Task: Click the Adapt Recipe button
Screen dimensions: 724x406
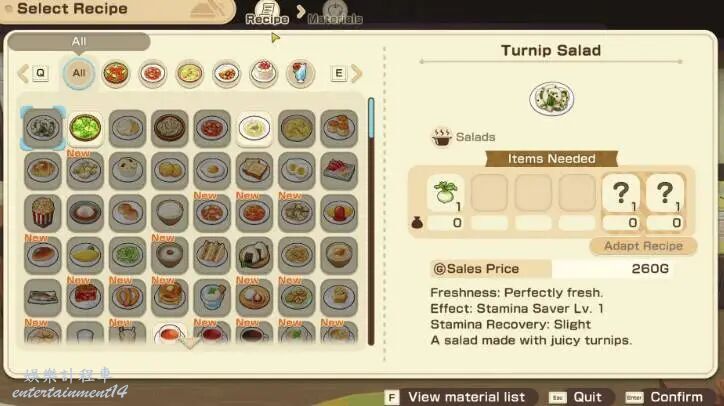Action: tap(643, 246)
